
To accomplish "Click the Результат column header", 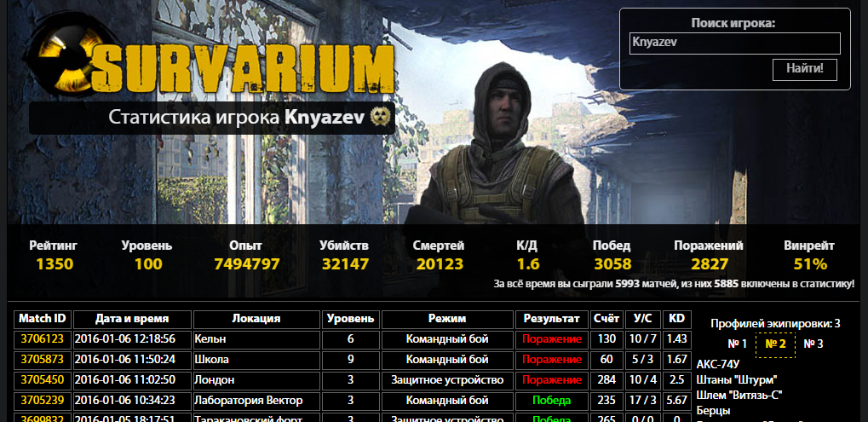I will (551, 319).
